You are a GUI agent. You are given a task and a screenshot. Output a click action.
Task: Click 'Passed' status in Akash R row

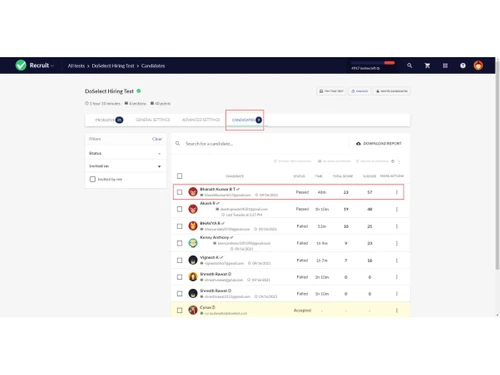click(302, 209)
